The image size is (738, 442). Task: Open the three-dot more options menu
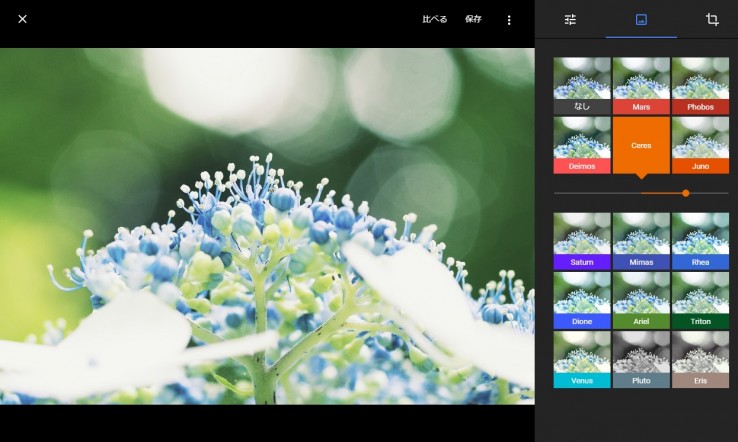pos(508,20)
